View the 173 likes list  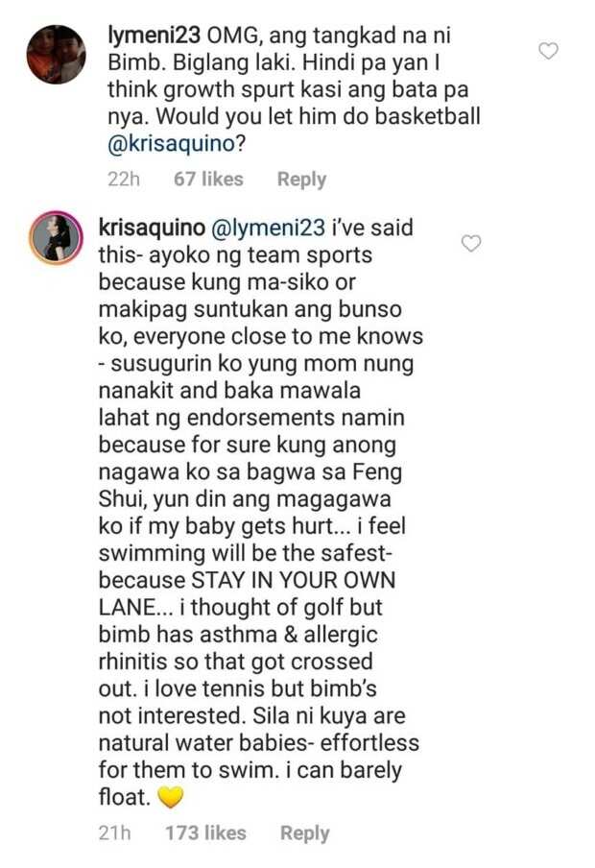coord(206,832)
